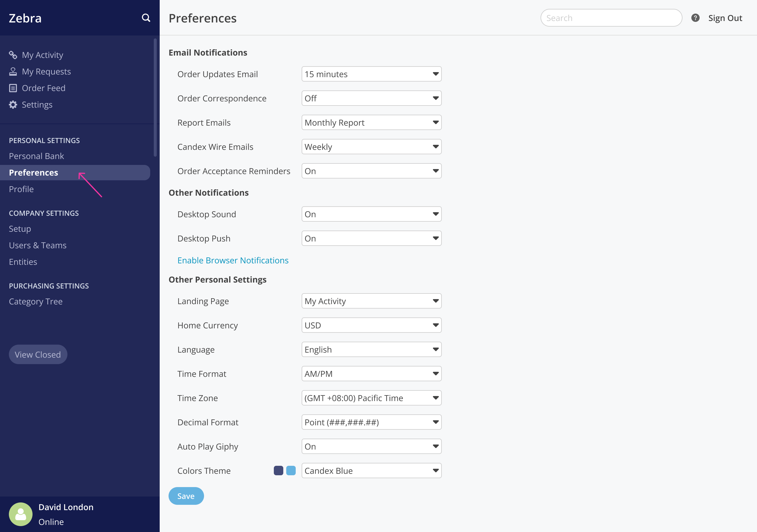Viewport: 757px width, 532px height.
Task: Click the My Requests stamp icon
Action: [13, 72]
